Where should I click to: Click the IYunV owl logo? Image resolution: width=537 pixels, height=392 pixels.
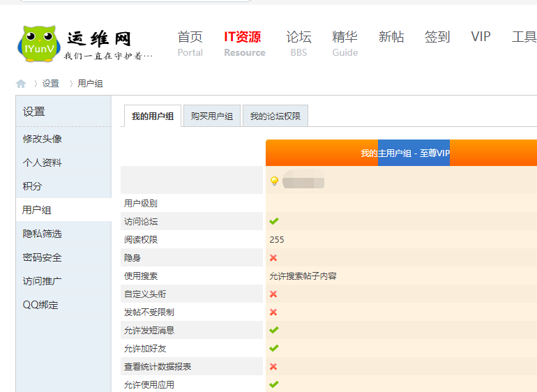pos(39,43)
